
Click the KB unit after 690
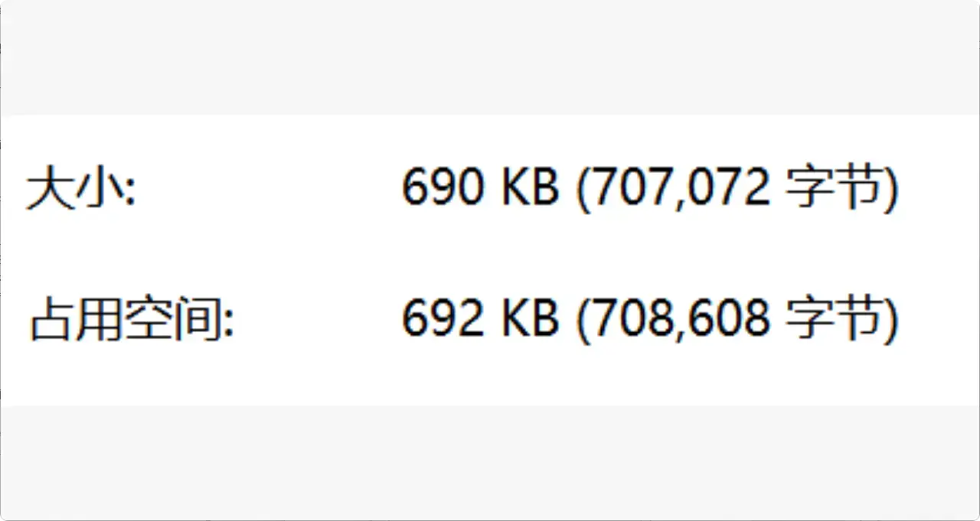click(x=529, y=187)
